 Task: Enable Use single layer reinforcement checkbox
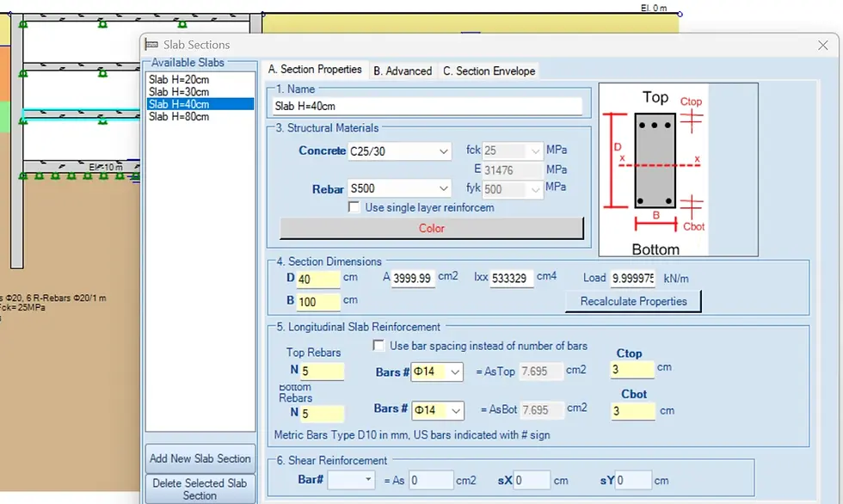tap(354, 207)
